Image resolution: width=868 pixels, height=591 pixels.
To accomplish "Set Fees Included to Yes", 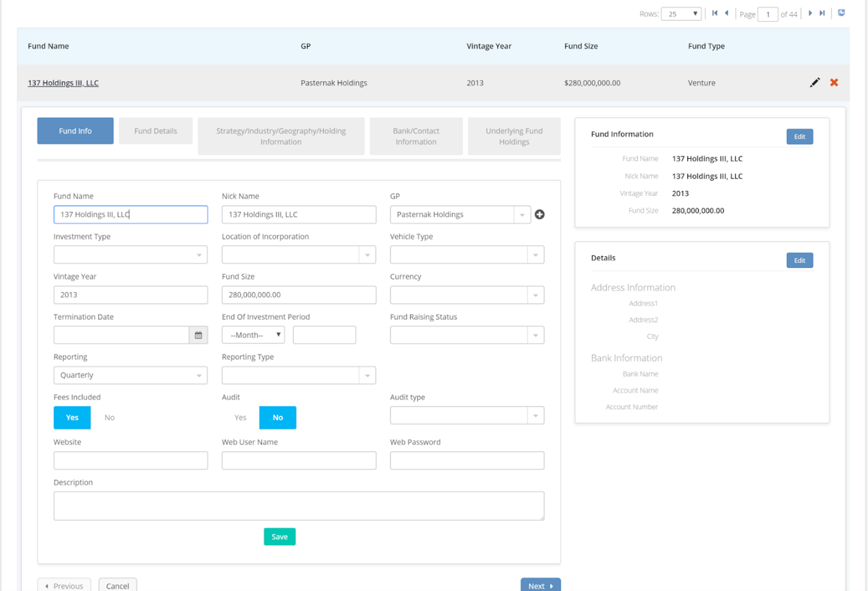I will pyautogui.click(x=72, y=417).
